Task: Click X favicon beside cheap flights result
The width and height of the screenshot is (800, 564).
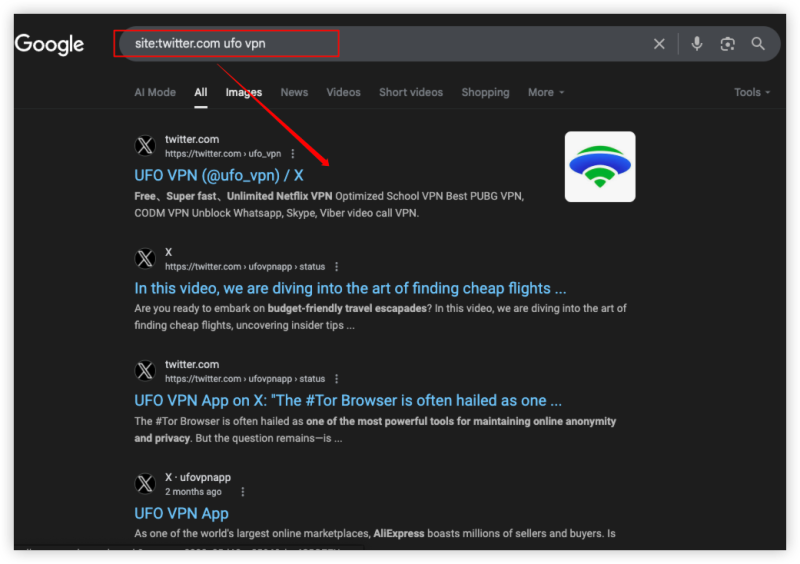Action: pos(145,258)
